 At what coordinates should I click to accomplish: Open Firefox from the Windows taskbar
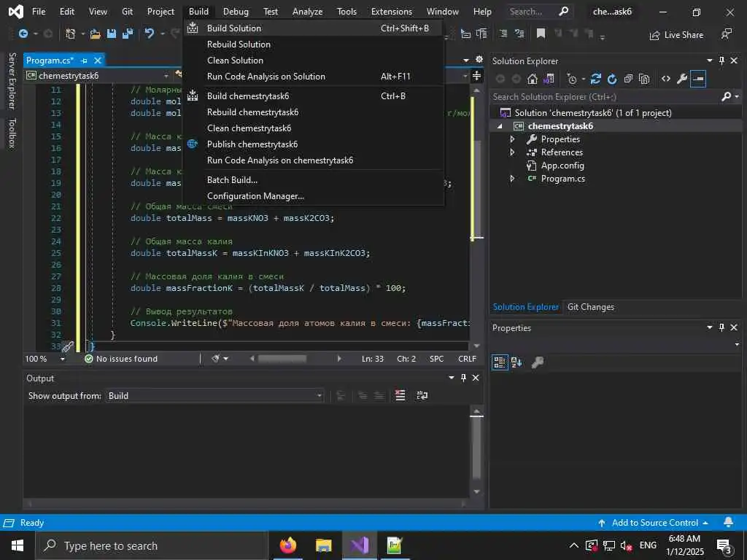[288, 545]
